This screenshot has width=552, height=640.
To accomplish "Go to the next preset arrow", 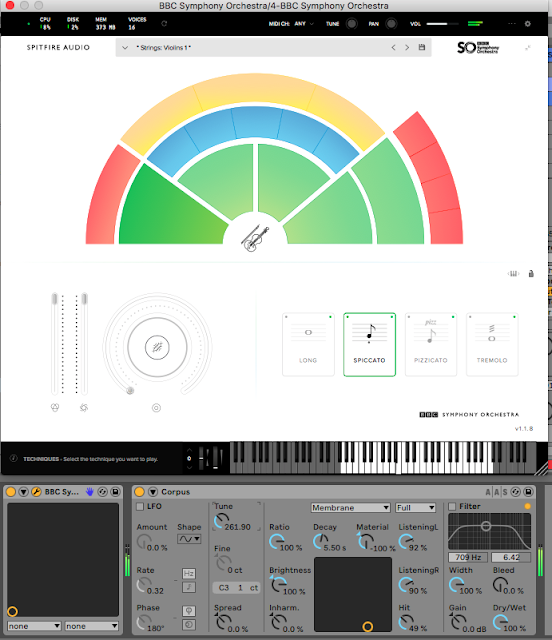I will click(407, 47).
